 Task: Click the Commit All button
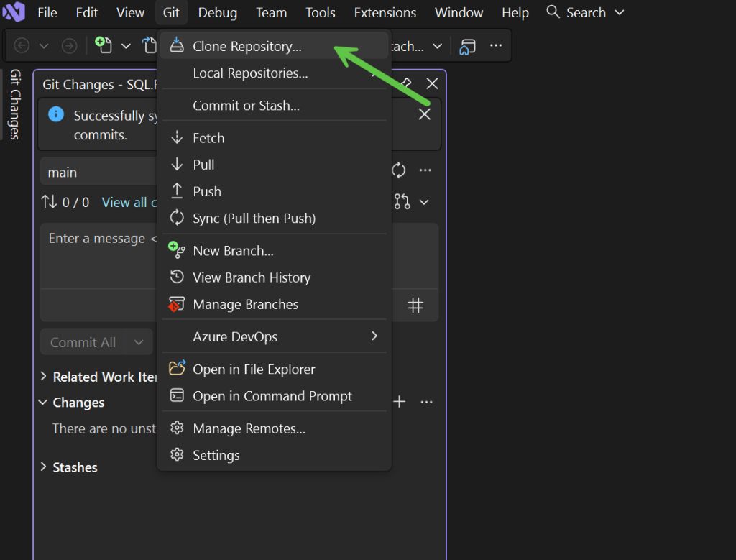pyautogui.click(x=83, y=342)
